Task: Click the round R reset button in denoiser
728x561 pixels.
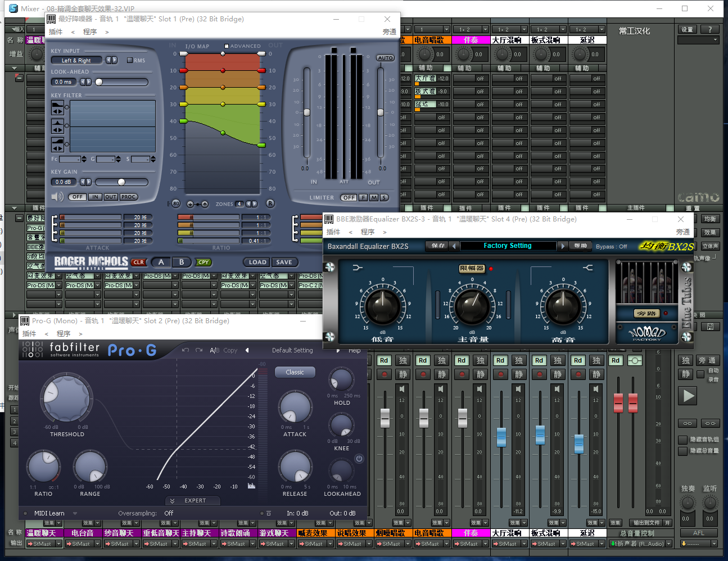Action: 270,203
